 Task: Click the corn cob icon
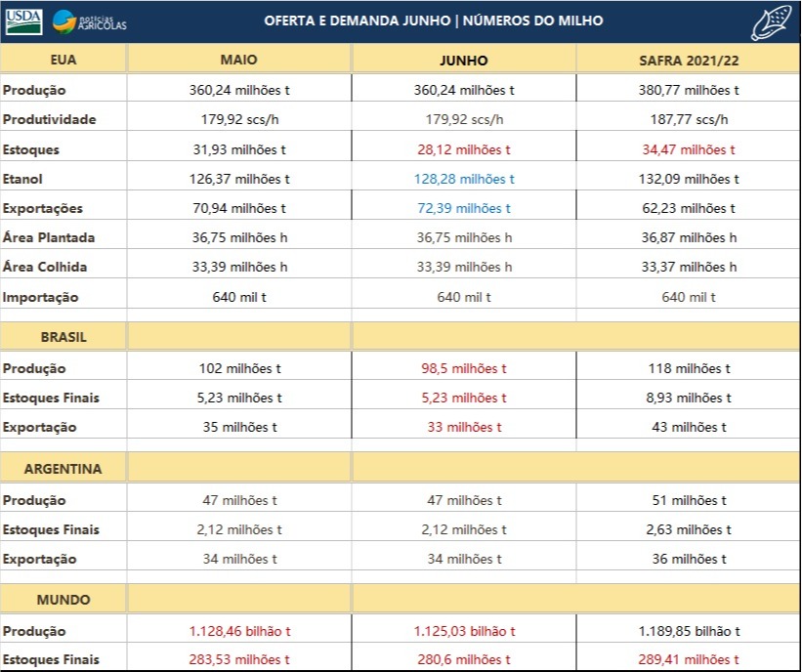coord(772,21)
